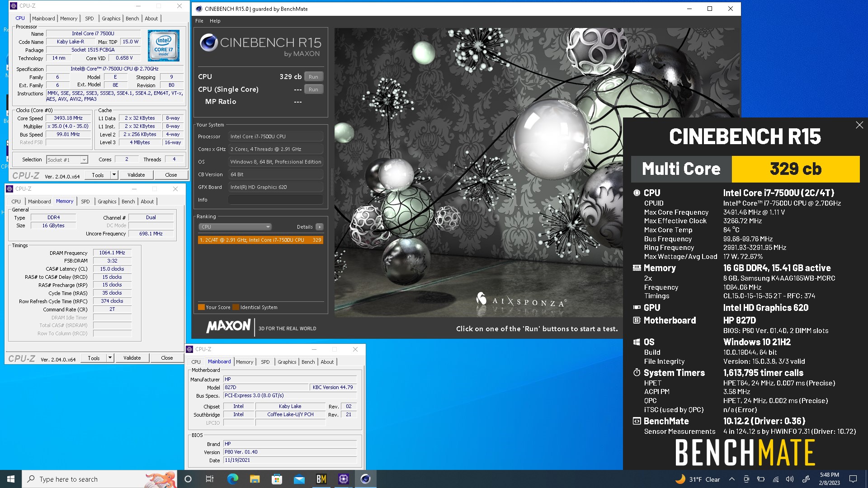The width and height of the screenshot is (868, 488).
Task: Expand Tools dropdown arrow in Memory CPU-Z window
Action: point(110,358)
